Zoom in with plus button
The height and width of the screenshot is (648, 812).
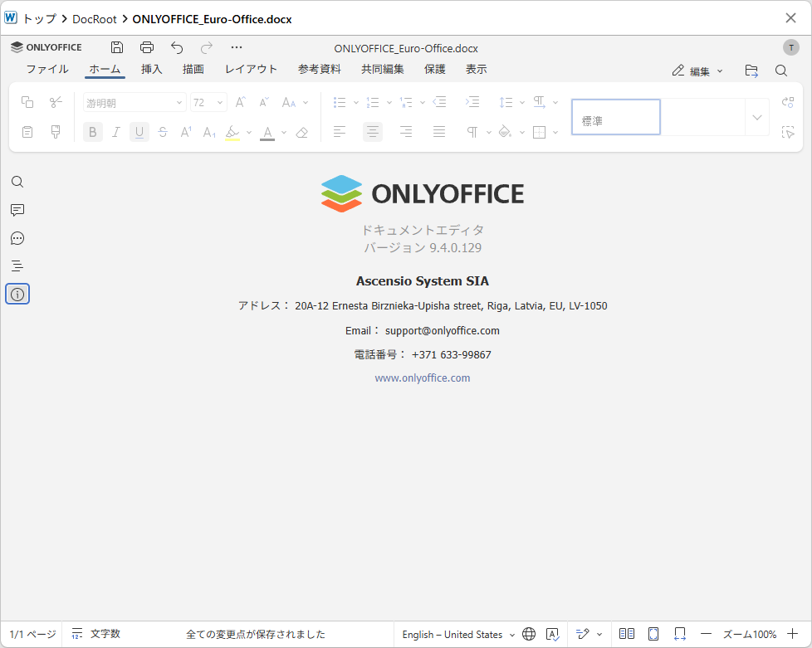pyautogui.click(x=792, y=634)
